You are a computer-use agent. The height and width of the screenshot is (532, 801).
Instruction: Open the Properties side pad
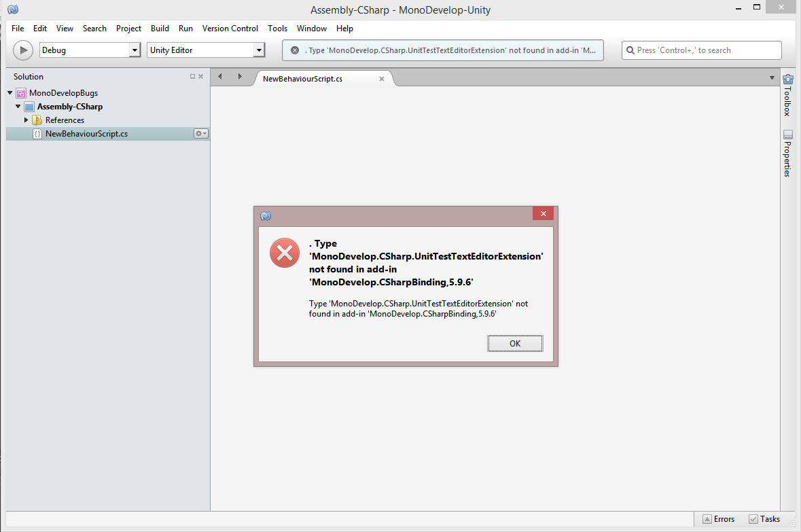(x=787, y=154)
